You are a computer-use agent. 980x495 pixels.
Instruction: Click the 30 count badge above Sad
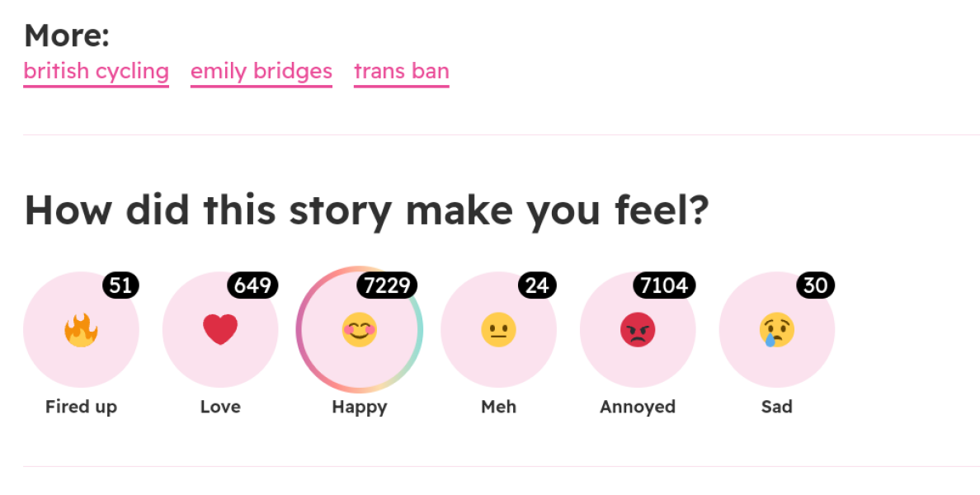pyautogui.click(x=816, y=285)
